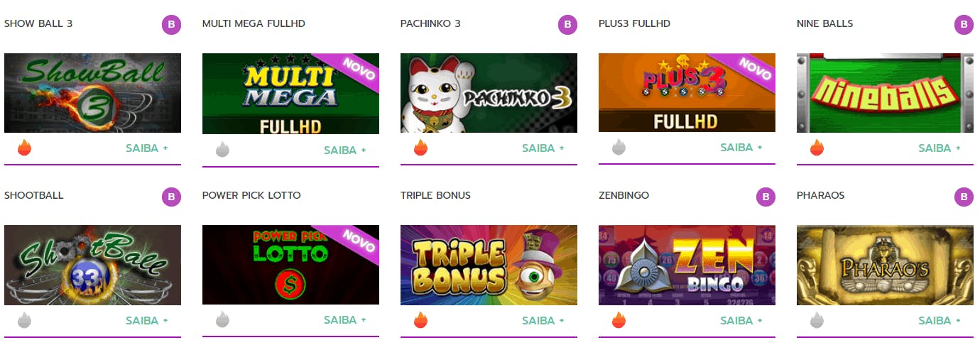
Task: Click the SHOOTBALL game title
Action: point(34,195)
